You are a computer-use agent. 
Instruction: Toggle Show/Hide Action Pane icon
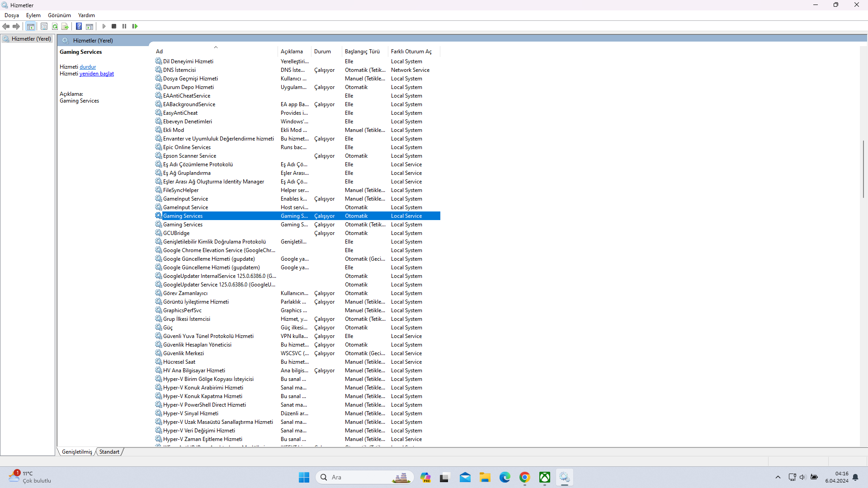pyautogui.click(x=90, y=26)
